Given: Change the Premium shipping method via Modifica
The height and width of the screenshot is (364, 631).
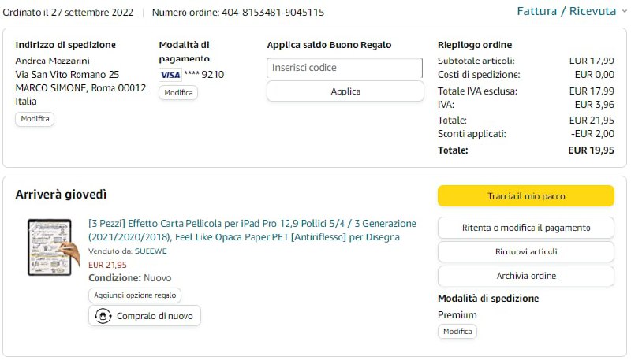Looking at the screenshot, I should pos(457,332).
